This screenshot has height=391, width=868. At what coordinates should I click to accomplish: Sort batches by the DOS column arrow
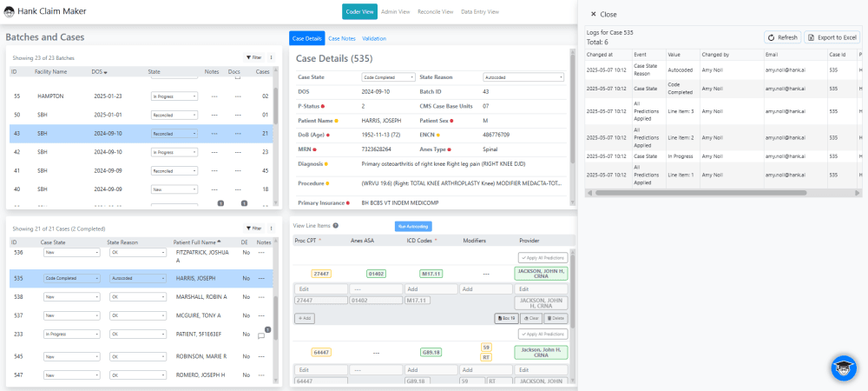[x=106, y=72]
